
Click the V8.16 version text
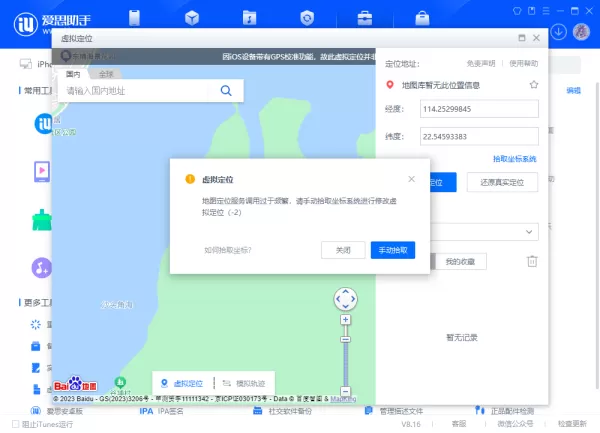coord(411,424)
